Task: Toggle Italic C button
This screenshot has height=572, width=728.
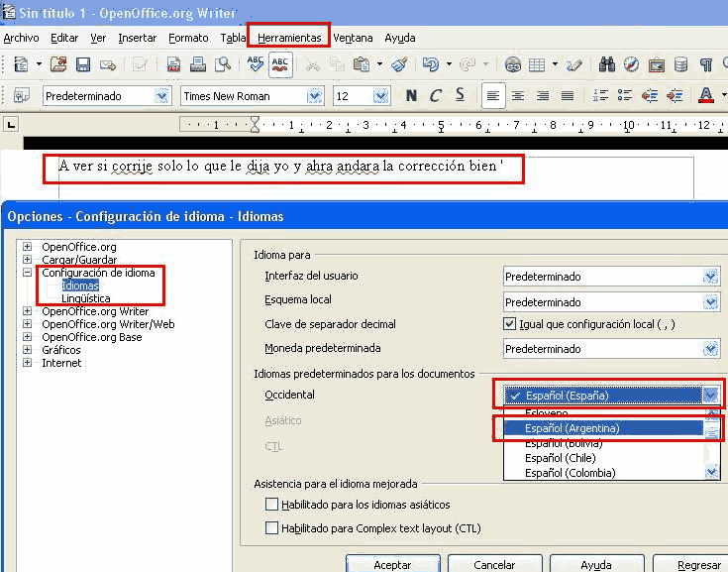Action: point(435,96)
